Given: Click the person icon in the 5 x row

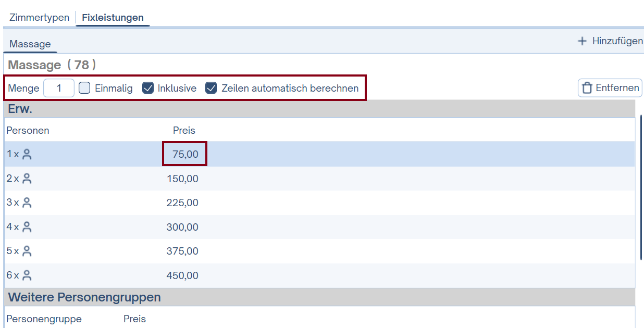Looking at the screenshot, I should click(x=27, y=251).
